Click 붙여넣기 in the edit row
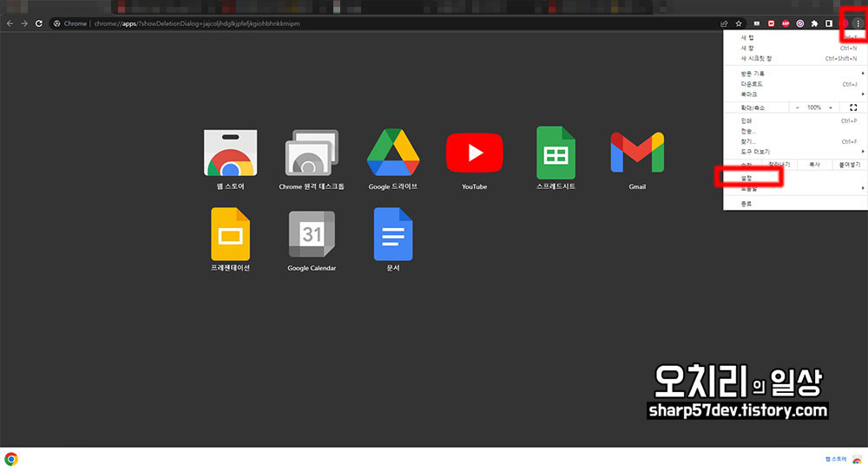 pos(849,165)
